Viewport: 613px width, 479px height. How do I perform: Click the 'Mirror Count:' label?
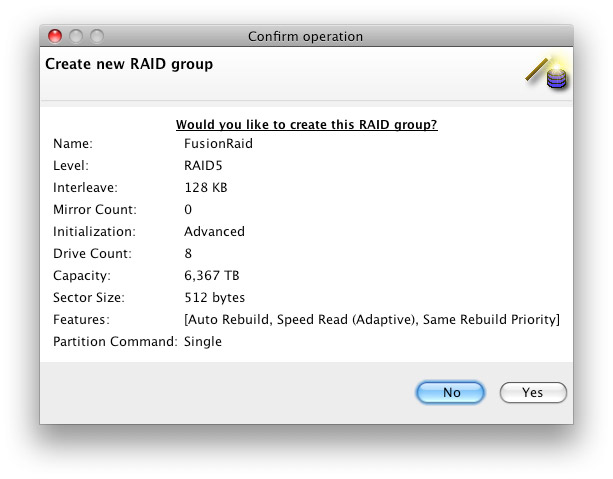pos(95,209)
